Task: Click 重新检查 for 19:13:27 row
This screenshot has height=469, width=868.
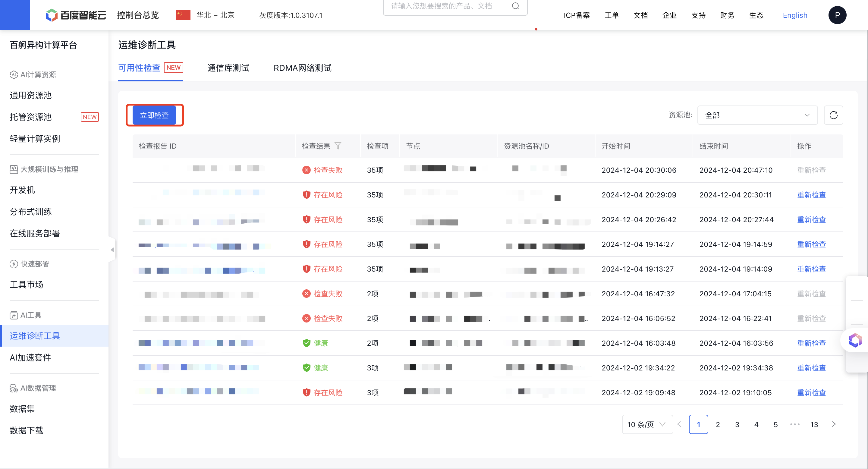Action: tap(811, 269)
